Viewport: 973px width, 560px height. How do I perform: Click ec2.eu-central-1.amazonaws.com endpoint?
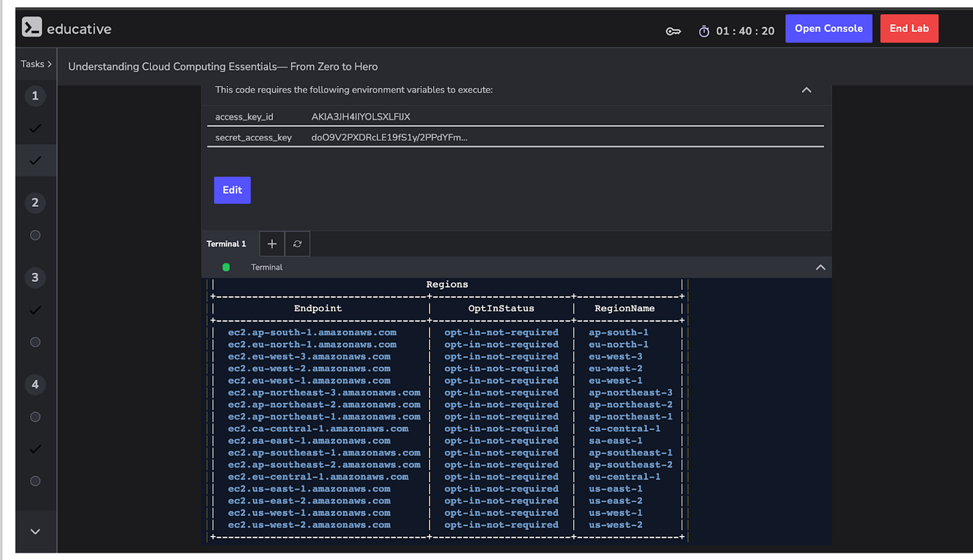pos(318,477)
